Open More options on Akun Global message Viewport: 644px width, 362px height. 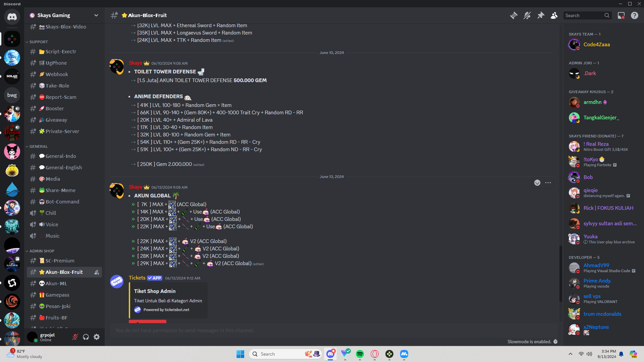point(548,183)
